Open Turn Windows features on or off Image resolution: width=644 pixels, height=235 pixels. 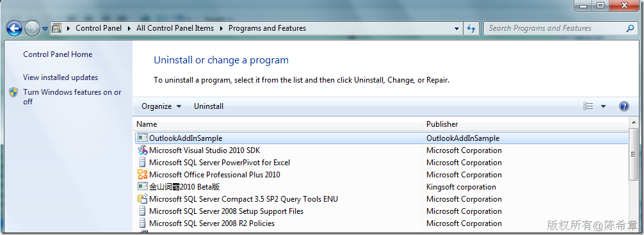[72, 97]
